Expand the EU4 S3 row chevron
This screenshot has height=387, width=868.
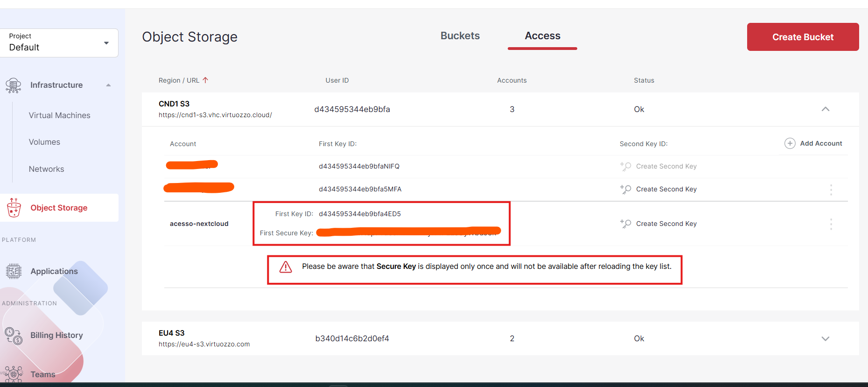pyautogui.click(x=825, y=339)
